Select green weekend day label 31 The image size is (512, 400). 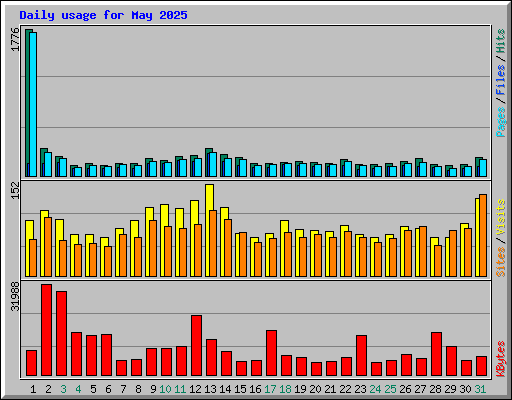click(x=480, y=389)
